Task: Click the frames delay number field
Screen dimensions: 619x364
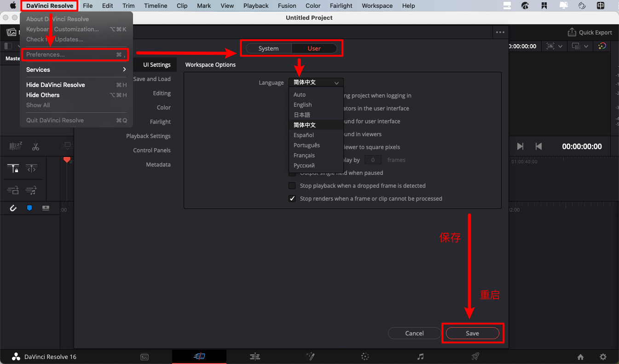Action: click(373, 160)
